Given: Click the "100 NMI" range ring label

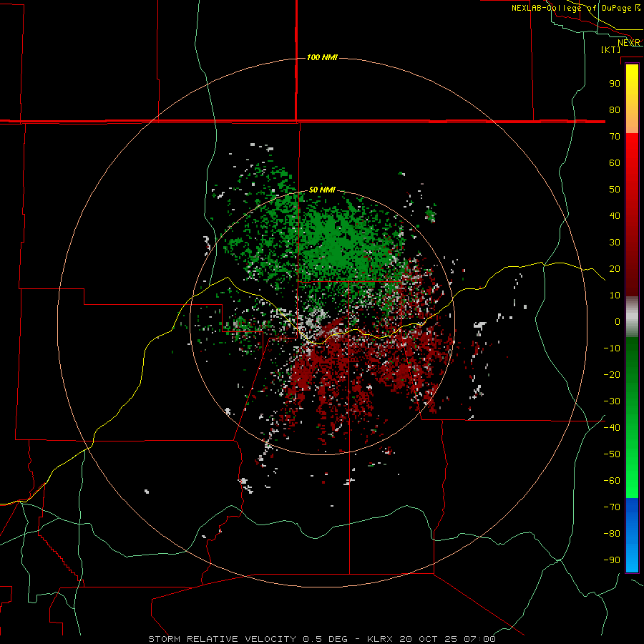Looking at the screenshot, I should pos(322,57).
